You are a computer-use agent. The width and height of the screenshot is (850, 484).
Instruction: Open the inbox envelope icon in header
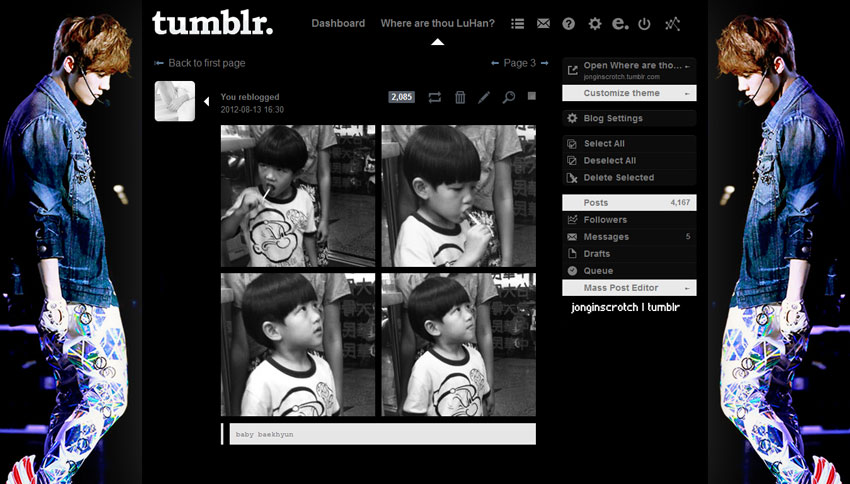(543, 23)
